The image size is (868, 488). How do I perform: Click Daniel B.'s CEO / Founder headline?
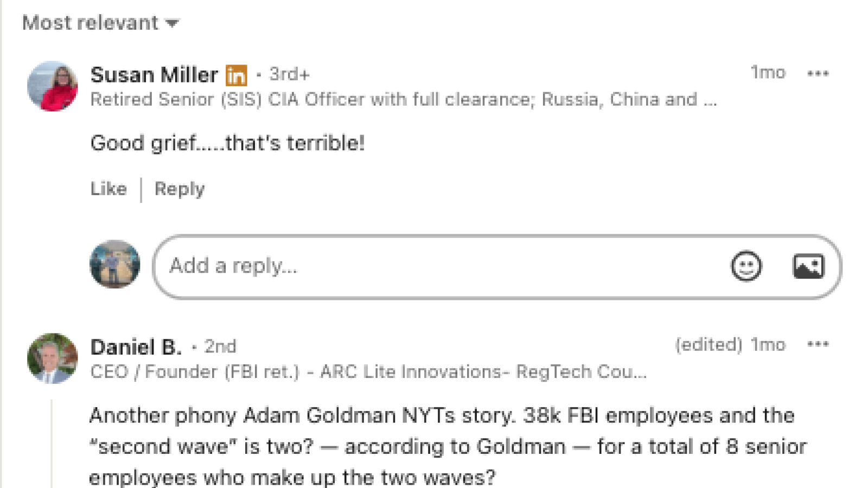coord(368,372)
